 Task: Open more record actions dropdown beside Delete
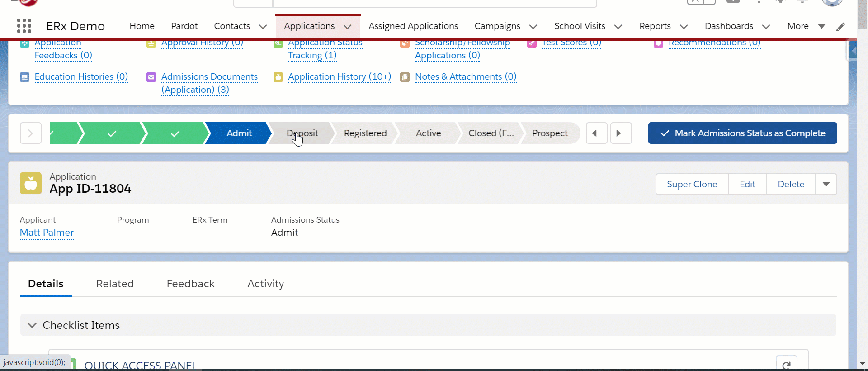tap(826, 184)
